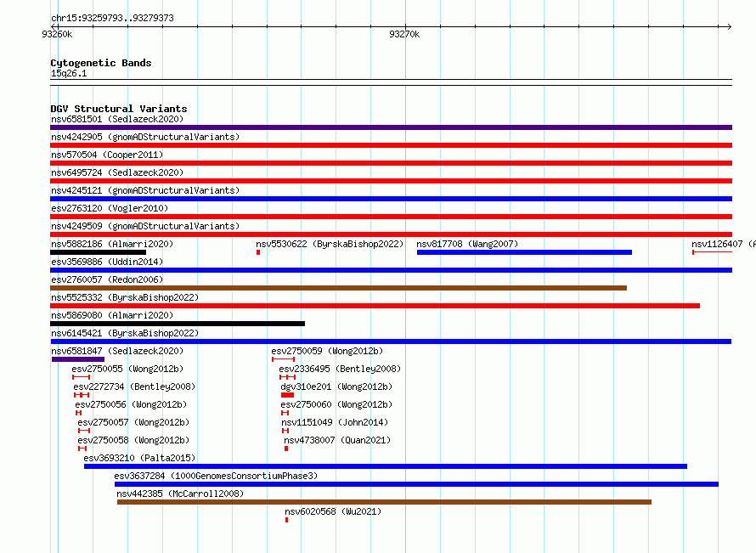Screen dimensions: 756x553
Task: Open the esv2750060 (Wong2012b) variant label
Action: click(336, 404)
